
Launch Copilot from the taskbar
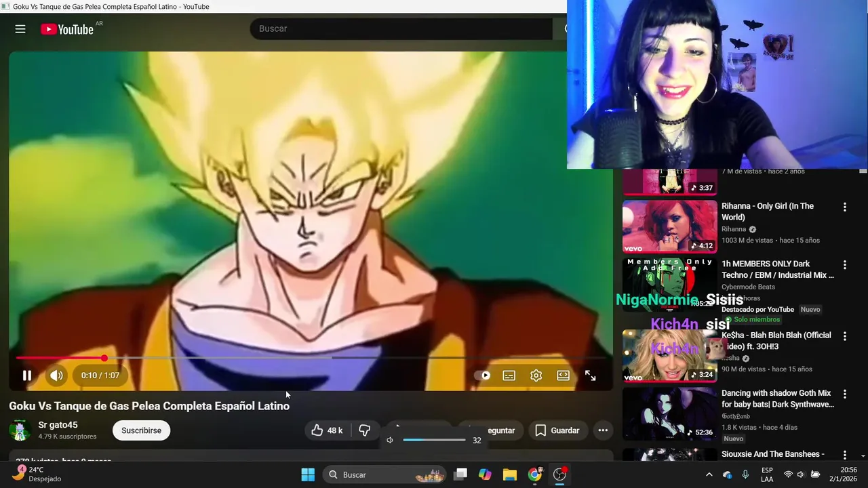485,474
